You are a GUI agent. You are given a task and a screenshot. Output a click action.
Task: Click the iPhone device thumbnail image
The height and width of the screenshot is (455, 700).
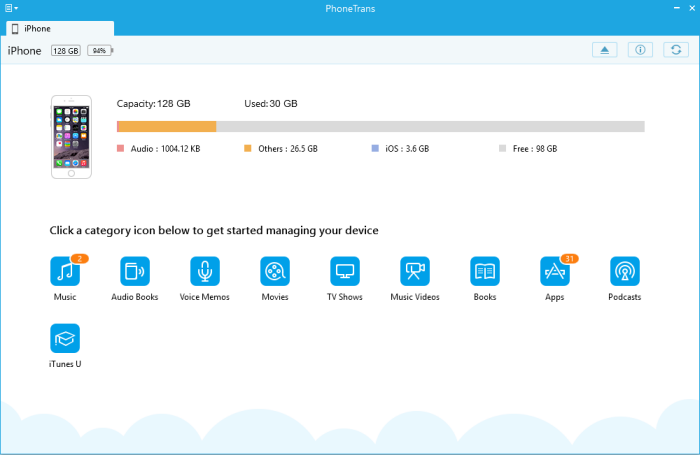tap(71, 137)
